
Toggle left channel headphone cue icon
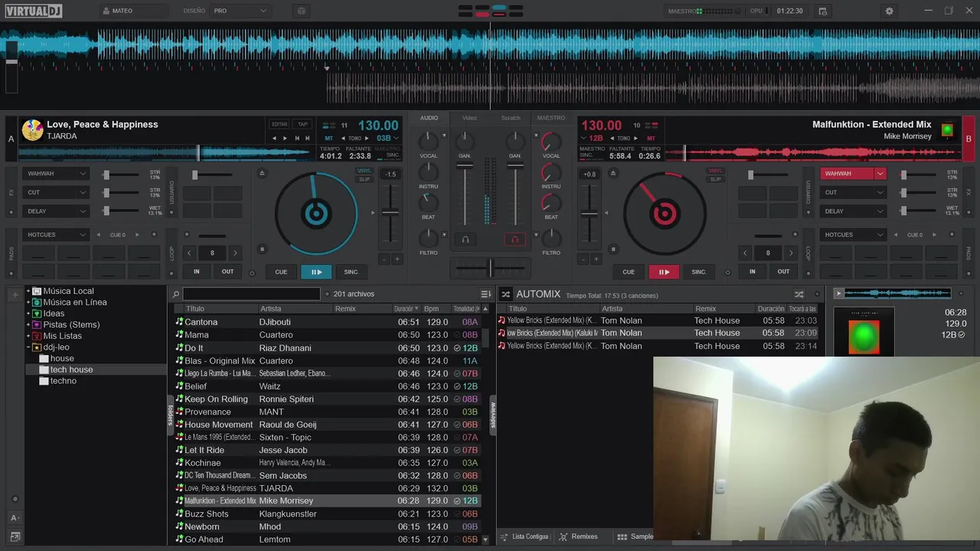pos(465,240)
